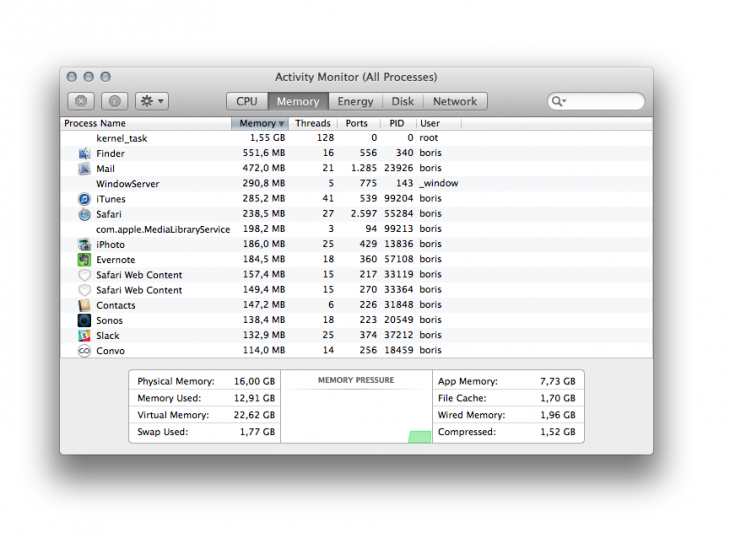The height and width of the screenshot is (538, 730).
Task: Click the Quit Process toolbar icon
Action: tap(81, 101)
